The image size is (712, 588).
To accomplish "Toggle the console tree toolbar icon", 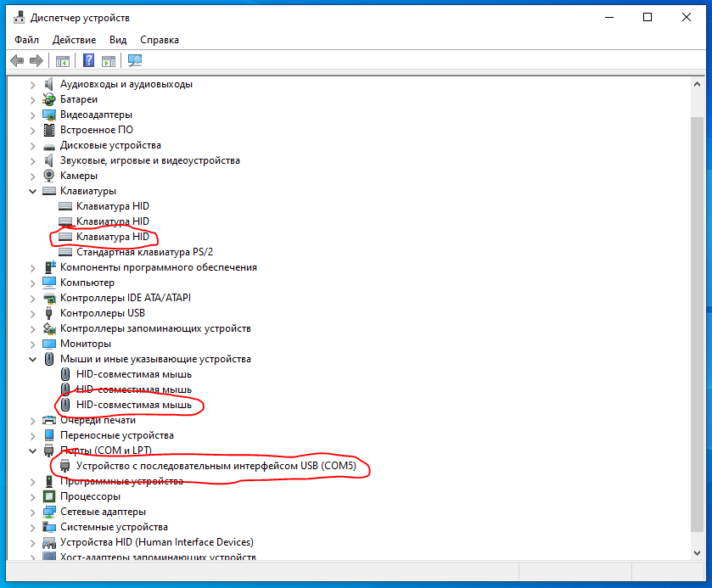I will tap(62, 61).
